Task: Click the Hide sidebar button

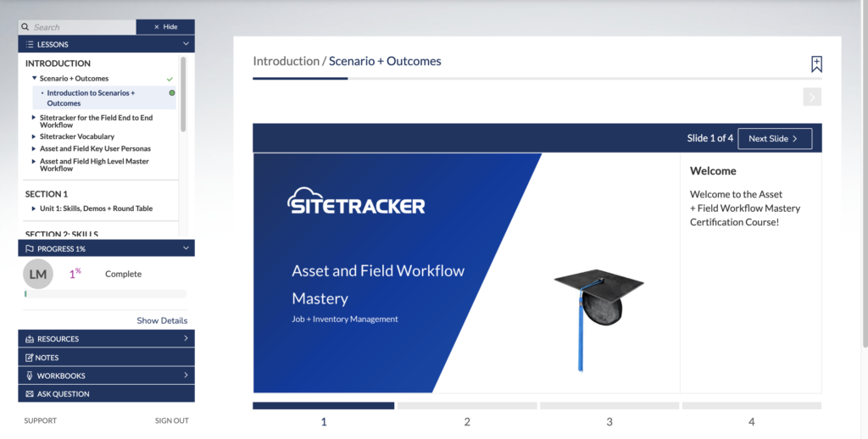Action: tap(165, 26)
